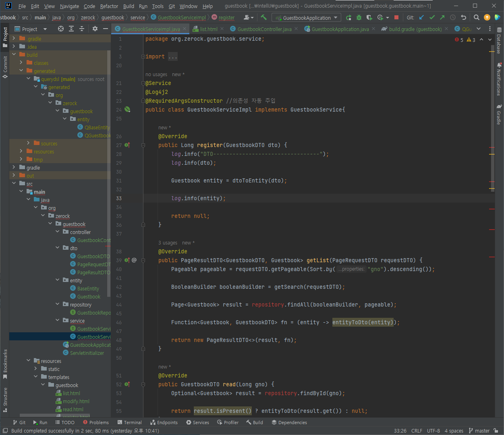
Task: Click the orange IDE update arrow icon
Action: click(x=487, y=17)
